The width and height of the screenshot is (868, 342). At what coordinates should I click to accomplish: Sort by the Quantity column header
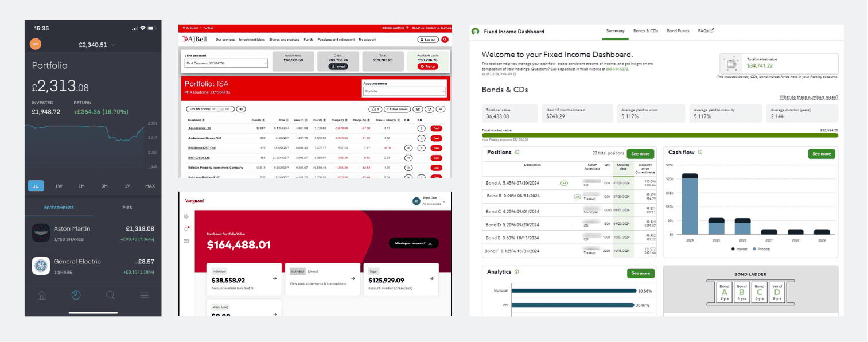click(x=259, y=120)
